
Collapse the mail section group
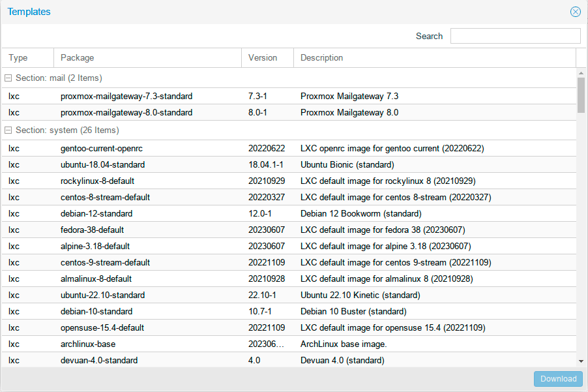8,78
